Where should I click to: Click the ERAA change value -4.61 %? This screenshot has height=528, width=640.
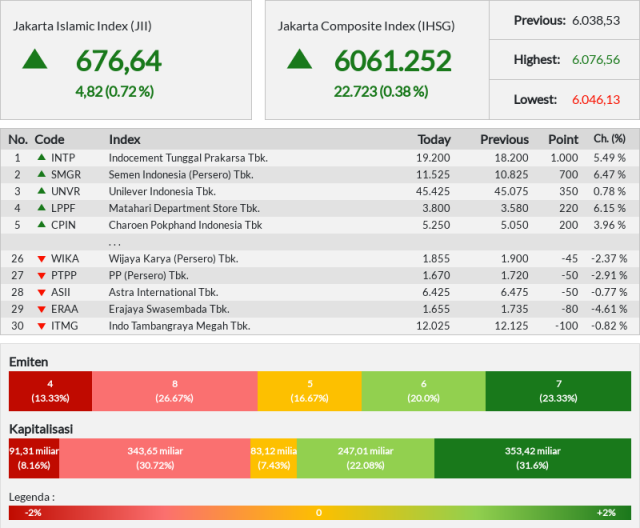pyautogui.click(x=609, y=309)
